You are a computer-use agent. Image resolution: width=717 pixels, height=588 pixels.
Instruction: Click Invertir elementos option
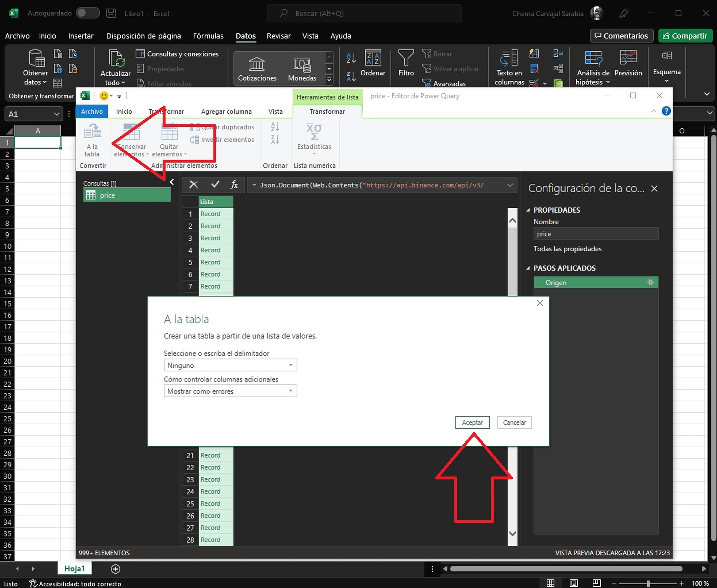(x=222, y=140)
